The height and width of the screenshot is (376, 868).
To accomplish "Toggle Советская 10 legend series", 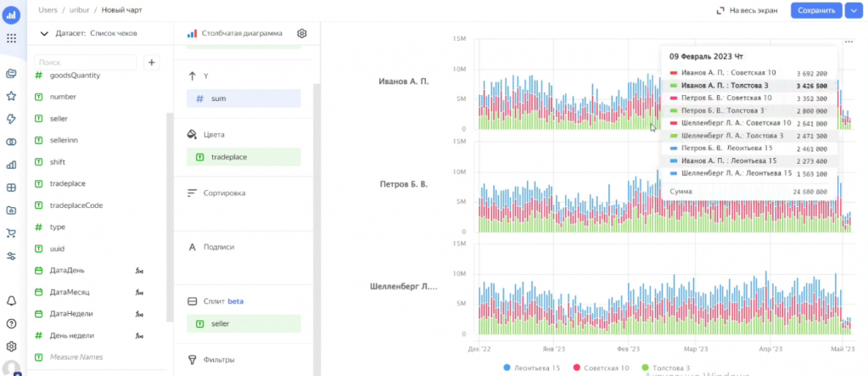I will (600, 368).
